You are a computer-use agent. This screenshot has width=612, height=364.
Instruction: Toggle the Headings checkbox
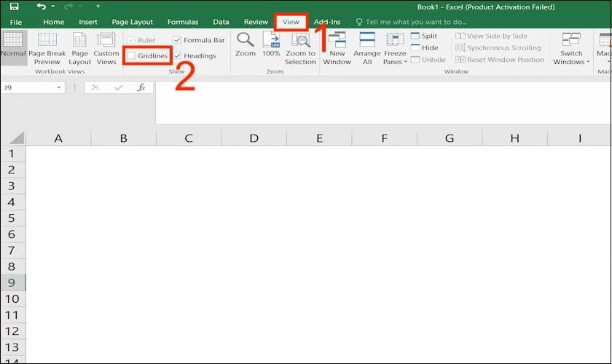click(177, 56)
